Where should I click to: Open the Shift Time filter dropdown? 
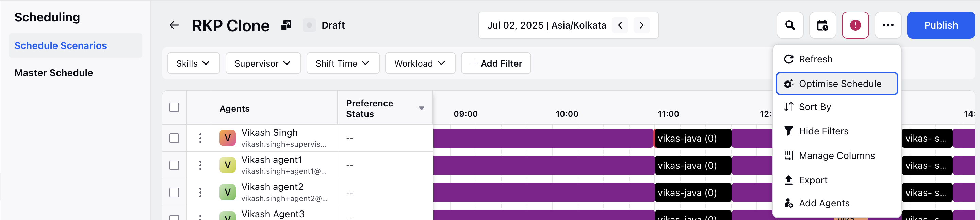pos(343,63)
